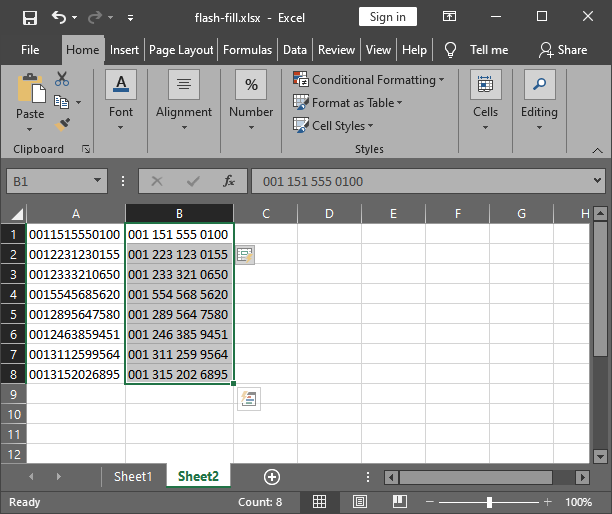
Task: Click cell B4 with 001 554 568 5620
Action: tap(179, 294)
